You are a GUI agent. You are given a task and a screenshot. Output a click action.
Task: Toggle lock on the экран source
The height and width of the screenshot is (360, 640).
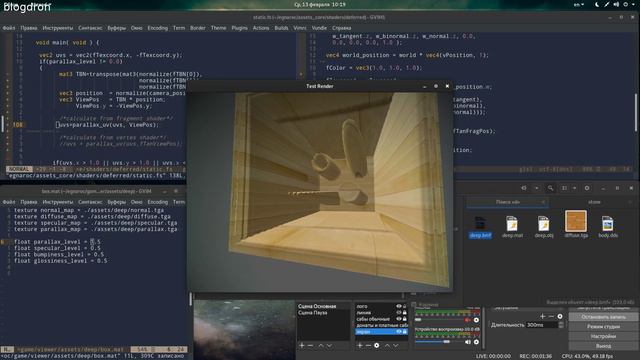click(x=404, y=332)
